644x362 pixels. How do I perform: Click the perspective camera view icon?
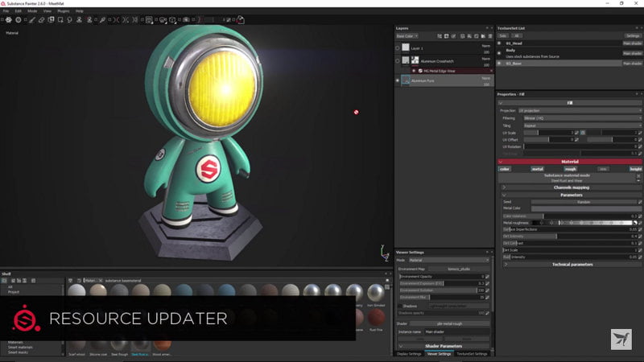(x=163, y=19)
